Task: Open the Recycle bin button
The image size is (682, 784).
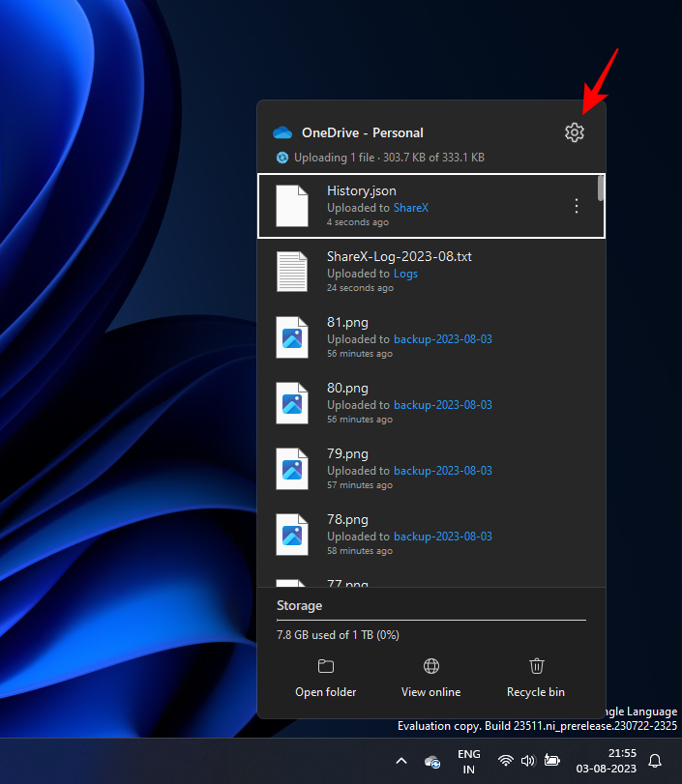Action: tap(536, 679)
